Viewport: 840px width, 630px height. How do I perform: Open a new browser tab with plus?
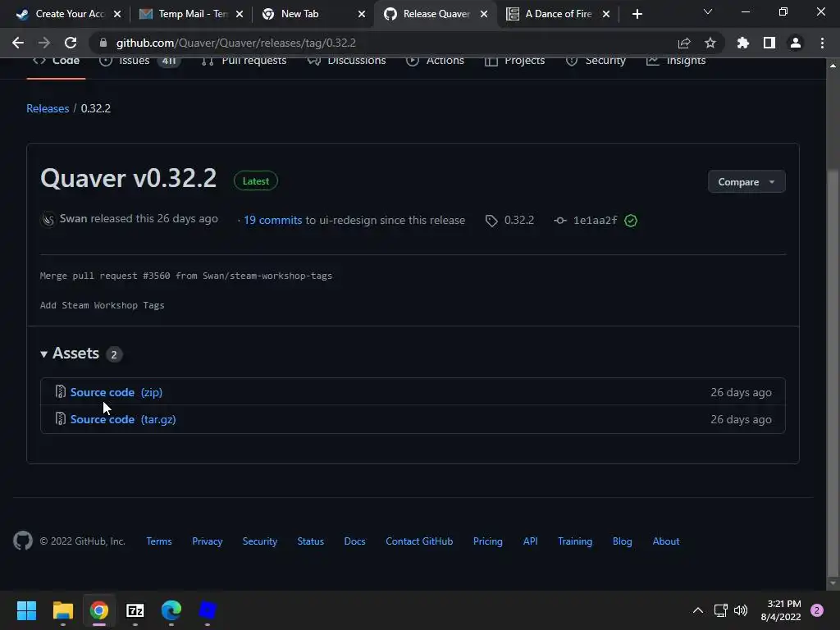tap(637, 14)
